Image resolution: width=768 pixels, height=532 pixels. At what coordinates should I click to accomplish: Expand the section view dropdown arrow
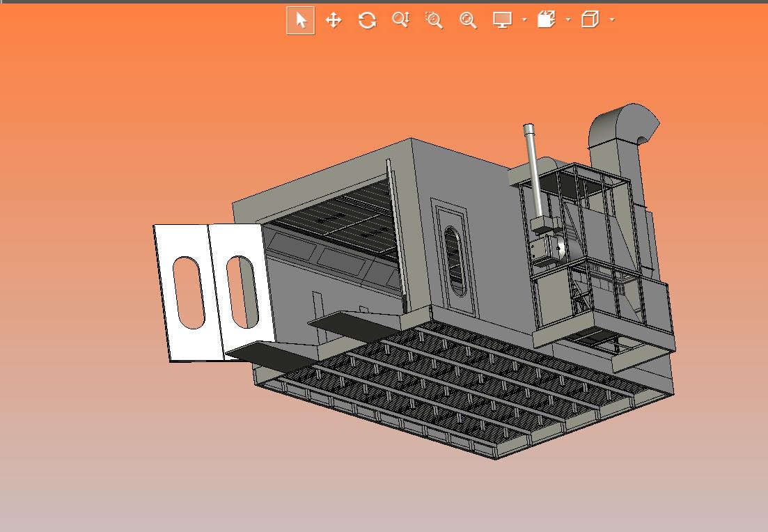coord(568,20)
